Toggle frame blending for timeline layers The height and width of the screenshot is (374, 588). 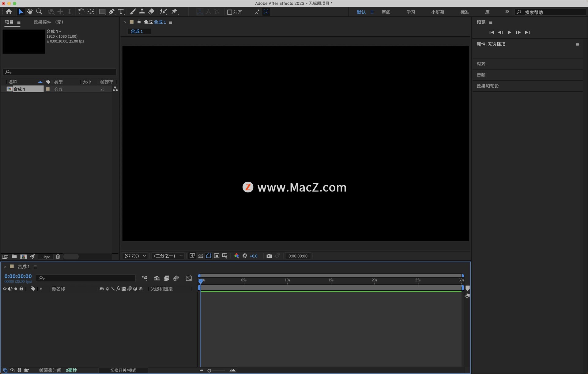[166, 278]
